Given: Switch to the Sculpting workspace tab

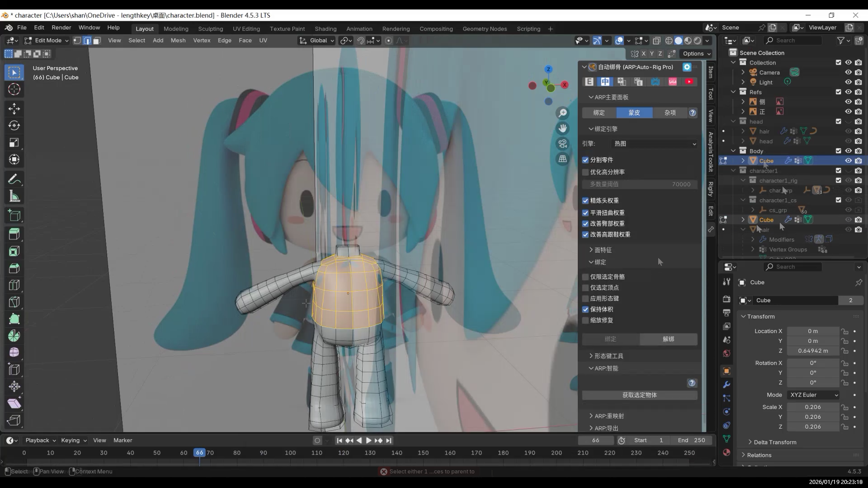Looking at the screenshot, I should point(210,28).
